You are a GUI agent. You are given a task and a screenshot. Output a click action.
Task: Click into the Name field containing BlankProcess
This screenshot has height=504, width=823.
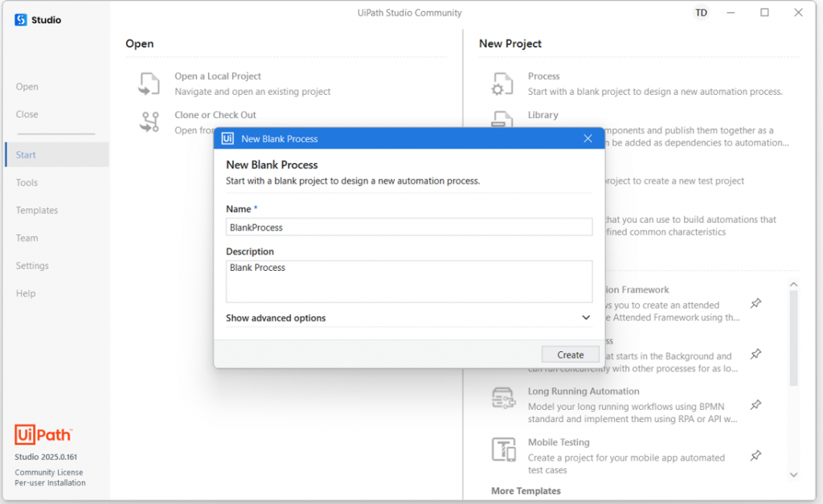(409, 227)
